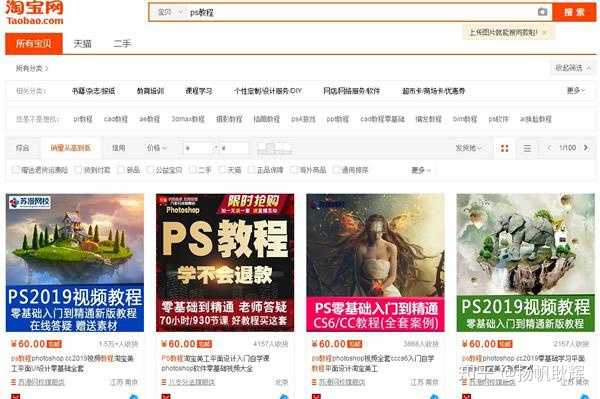This screenshot has width=600, height=399.
Task: Open 书籍/杂志/报纸 category
Action: pyautogui.click(x=93, y=91)
